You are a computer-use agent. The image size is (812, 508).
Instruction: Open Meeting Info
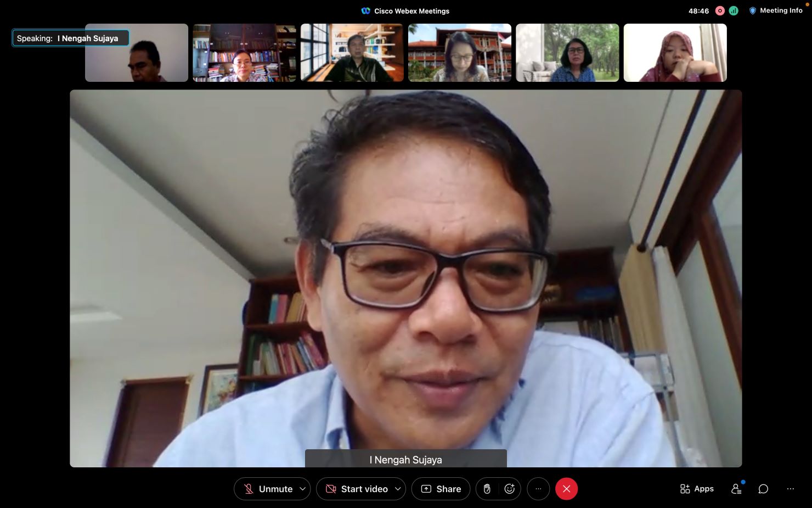pos(776,10)
